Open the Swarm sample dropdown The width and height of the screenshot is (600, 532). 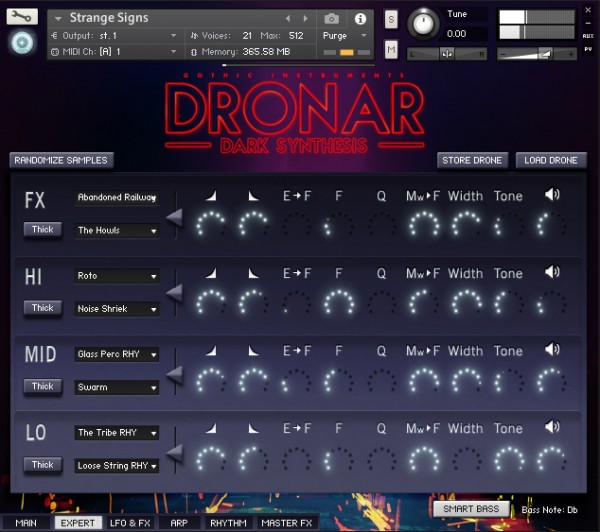point(117,387)
